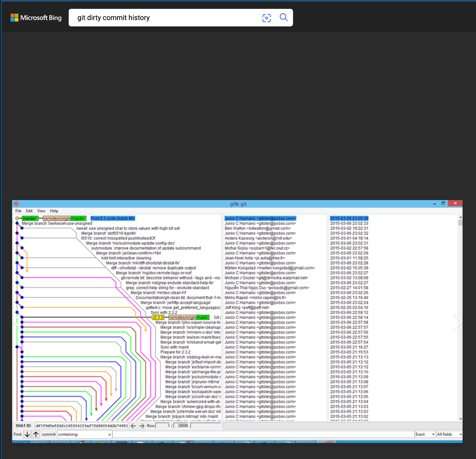Click the yellow head commit node beside master
This screenshot has height=459, width=476.
tap(17, 218)
